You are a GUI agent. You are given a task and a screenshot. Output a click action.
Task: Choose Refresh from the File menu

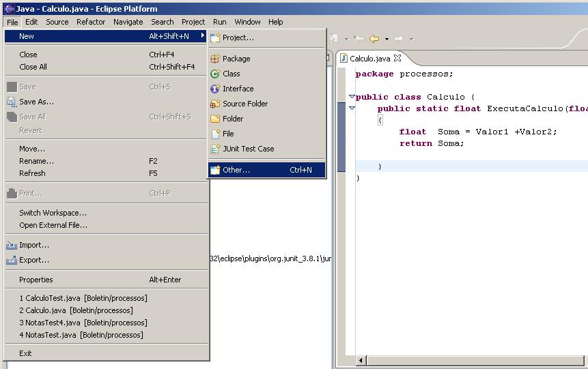coord(107,173)
